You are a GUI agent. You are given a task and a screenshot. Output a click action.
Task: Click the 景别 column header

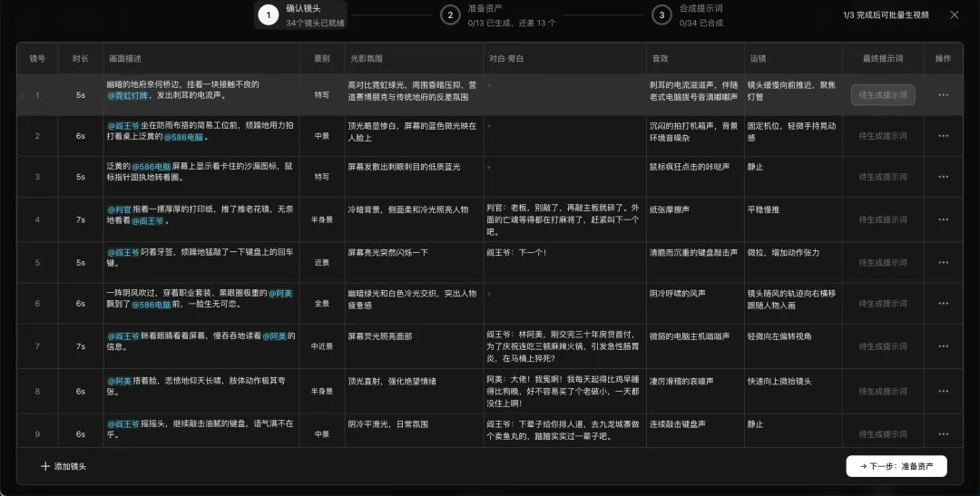click(322, 59)
